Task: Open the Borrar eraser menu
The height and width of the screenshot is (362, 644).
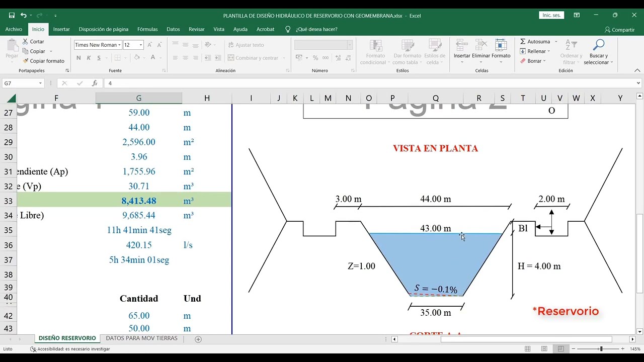Action: [x=532, y=61]
